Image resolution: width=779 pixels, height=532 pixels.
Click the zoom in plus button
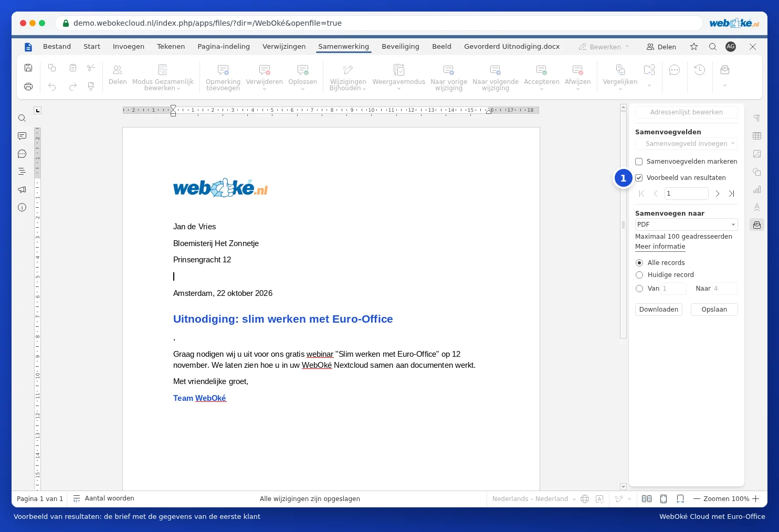pos(756,499)
